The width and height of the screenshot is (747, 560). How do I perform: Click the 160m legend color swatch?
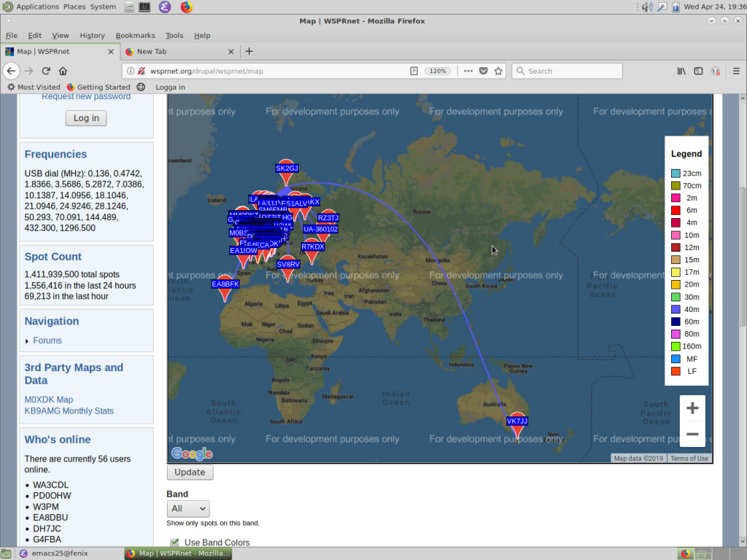[x=676, y=346]
